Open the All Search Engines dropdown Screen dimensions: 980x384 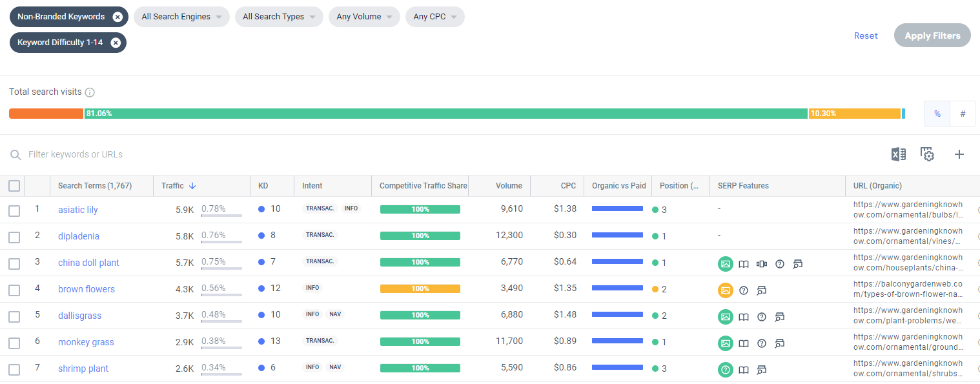coord(181,17)
